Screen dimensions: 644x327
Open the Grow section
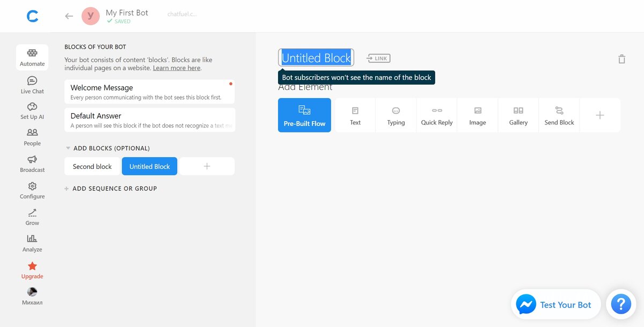point(32,217)
